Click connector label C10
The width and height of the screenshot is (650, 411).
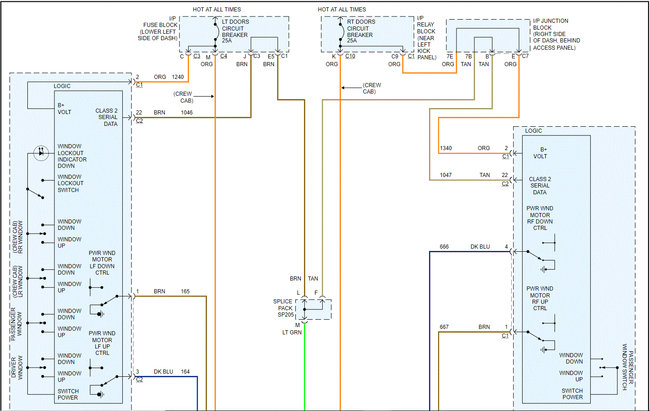click(350, 56)
